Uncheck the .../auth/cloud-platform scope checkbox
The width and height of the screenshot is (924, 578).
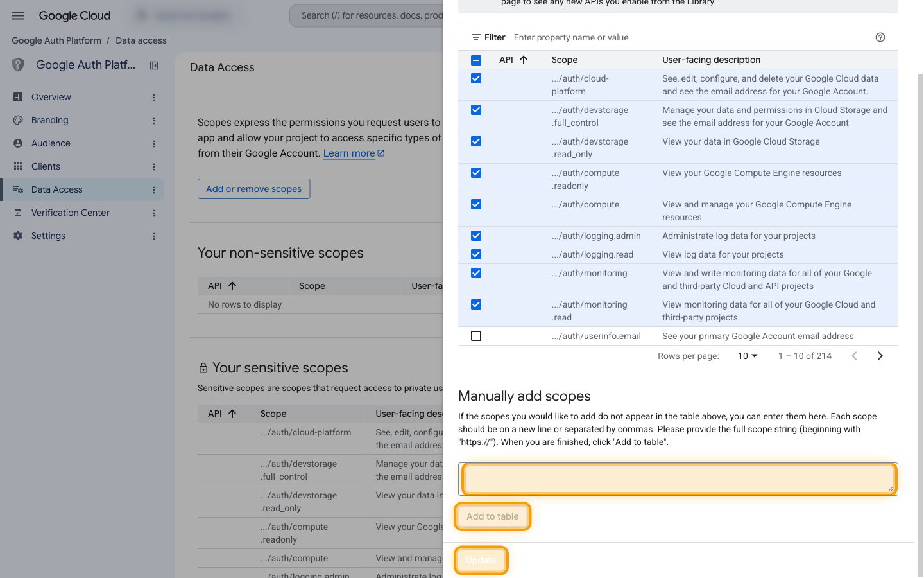click(x=476, y=78)
